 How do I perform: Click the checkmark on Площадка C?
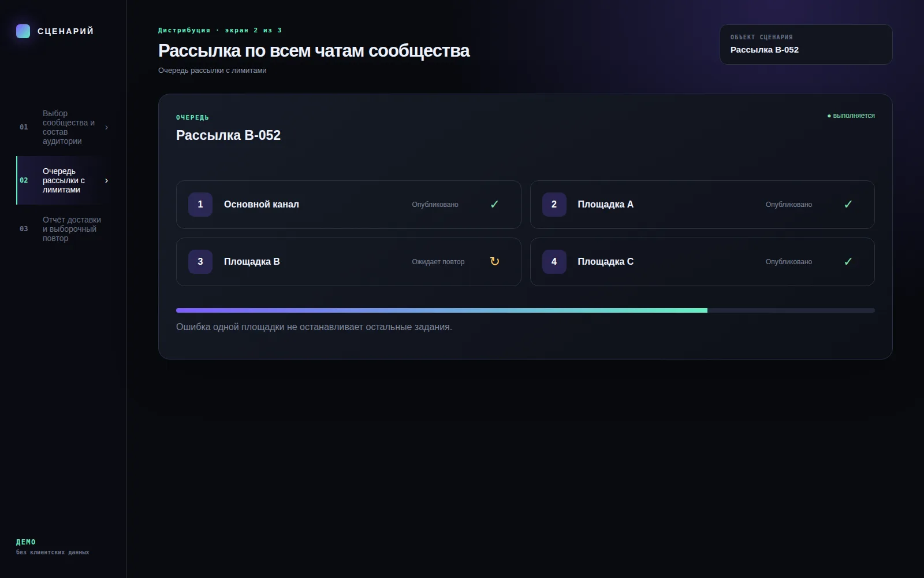pos(848,262)
